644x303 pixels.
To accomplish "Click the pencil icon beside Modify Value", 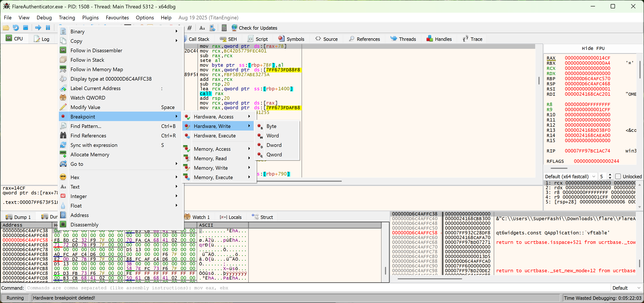I will click(x=63, y=107).
